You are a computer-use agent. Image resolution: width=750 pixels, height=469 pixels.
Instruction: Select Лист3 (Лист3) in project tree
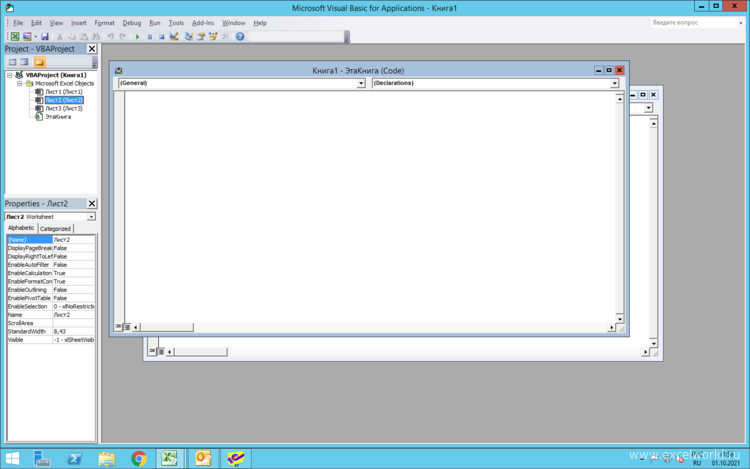click(x=64, y=109)
